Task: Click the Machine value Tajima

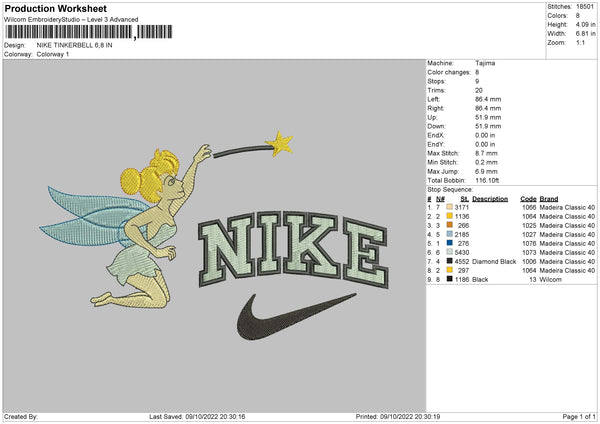Action: coord(485,63)
